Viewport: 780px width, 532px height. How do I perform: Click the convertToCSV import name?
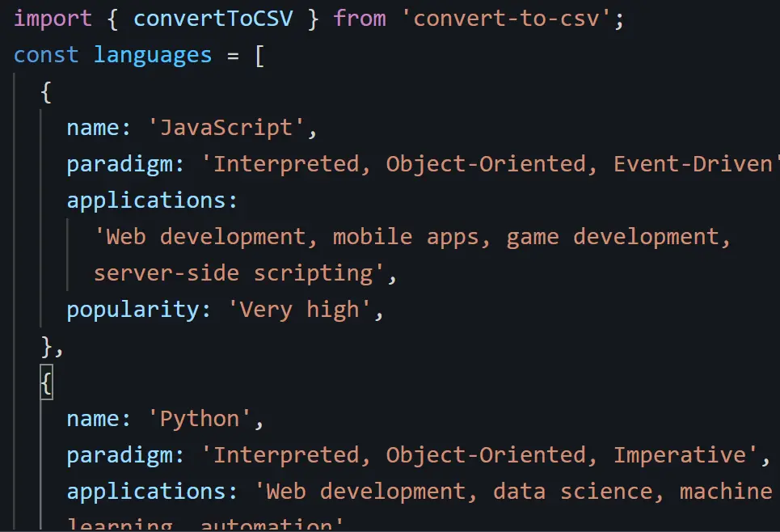click(213, 18)
